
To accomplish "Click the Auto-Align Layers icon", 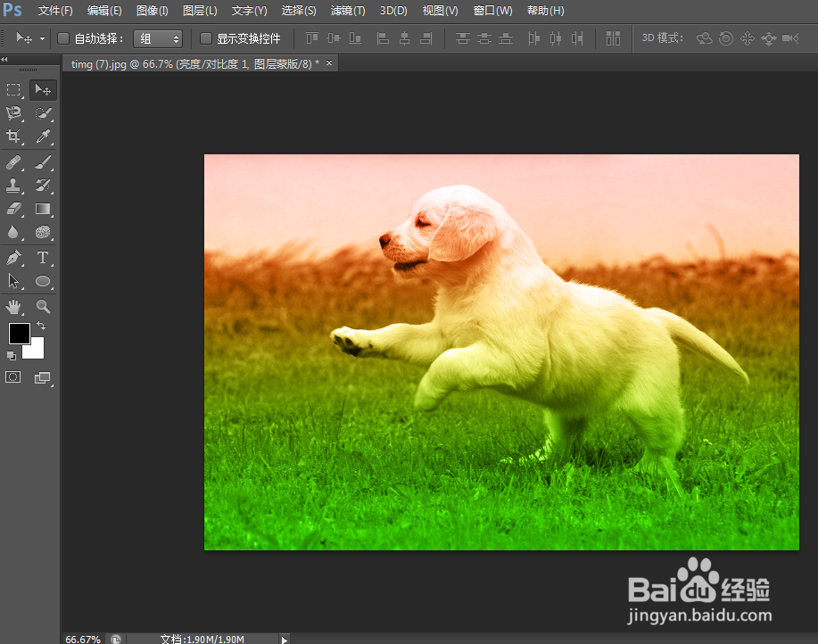I will 613,38.
